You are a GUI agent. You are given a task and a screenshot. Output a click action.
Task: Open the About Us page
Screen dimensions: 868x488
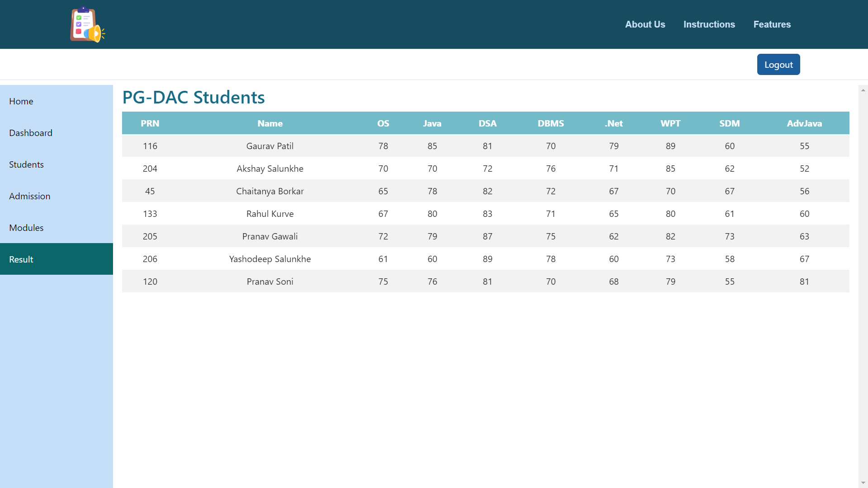point(645,24)
